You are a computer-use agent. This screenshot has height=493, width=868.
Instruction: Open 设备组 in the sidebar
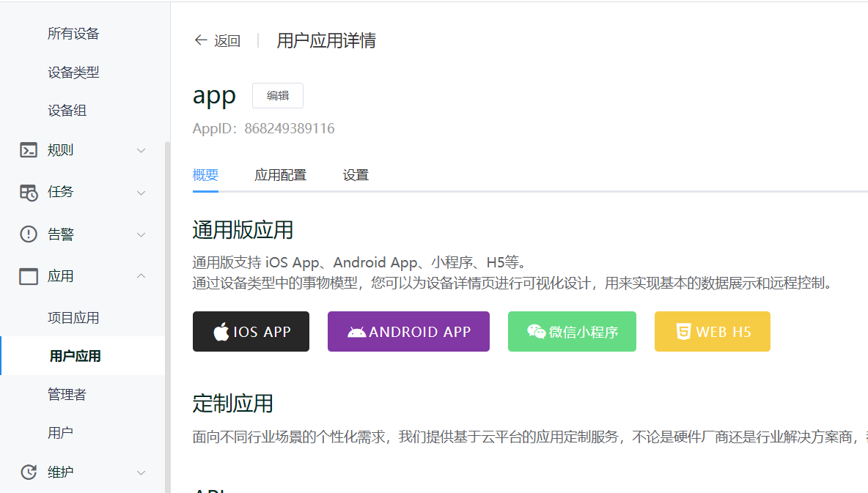click(x=67, y=111)
